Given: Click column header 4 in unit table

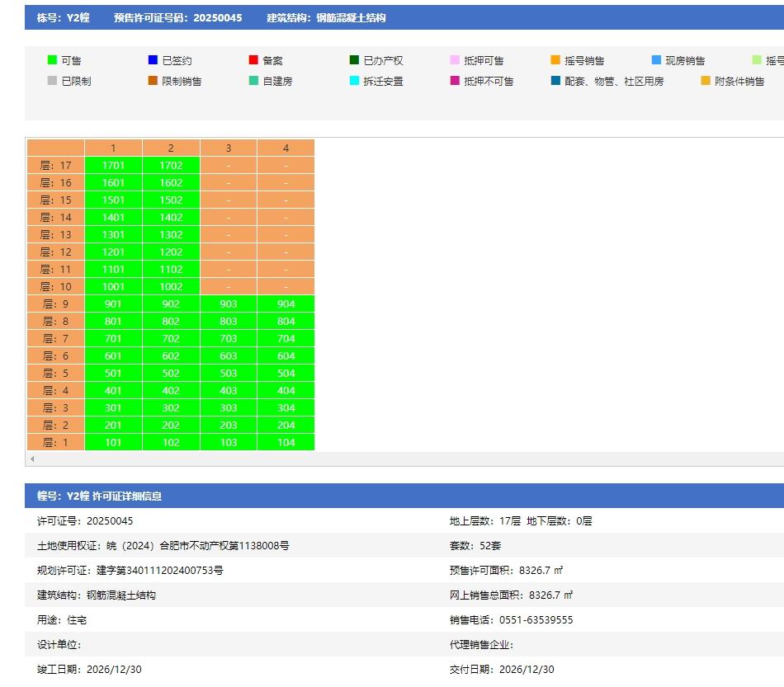Looking at the screenshot, I should (x=286, y=148).
